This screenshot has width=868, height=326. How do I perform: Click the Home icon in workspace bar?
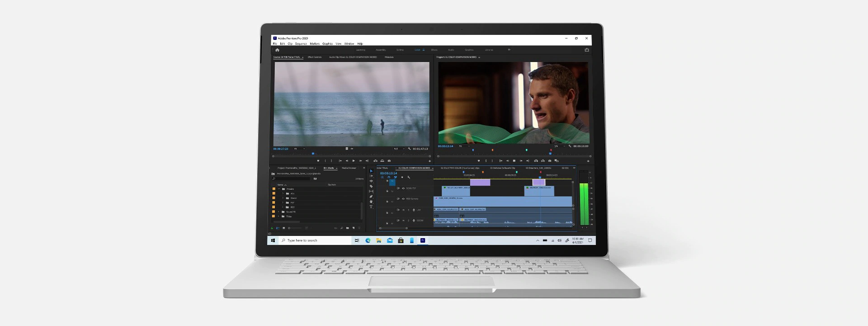277,50
